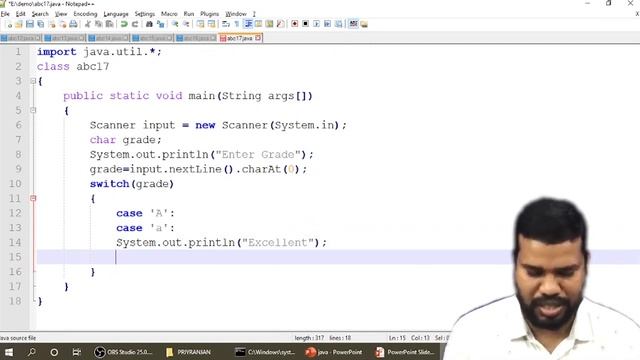Click 'Ln : 15' in status bar
Screen dimensions: 640x360
[x=397, y=338]
